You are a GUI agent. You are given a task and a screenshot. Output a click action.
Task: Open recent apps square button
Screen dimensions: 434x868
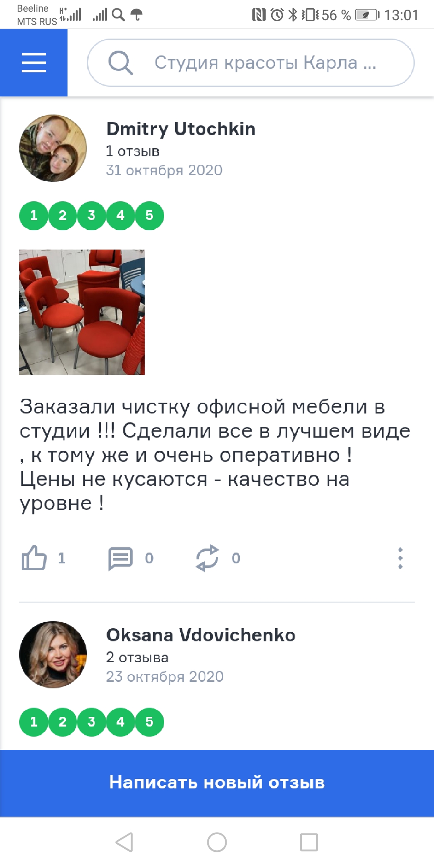pos(309,842)
